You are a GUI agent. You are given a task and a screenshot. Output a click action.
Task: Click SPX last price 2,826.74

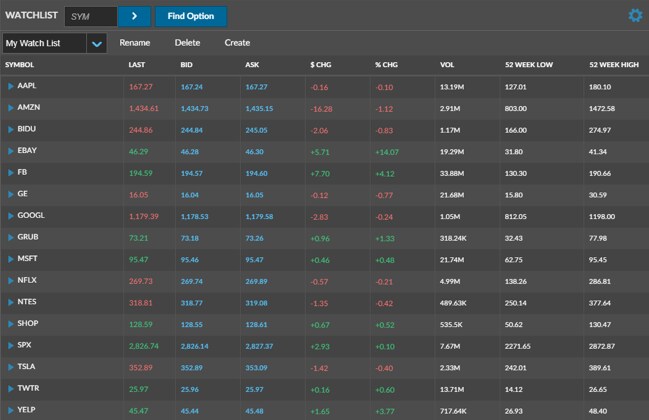click(144, 346)
